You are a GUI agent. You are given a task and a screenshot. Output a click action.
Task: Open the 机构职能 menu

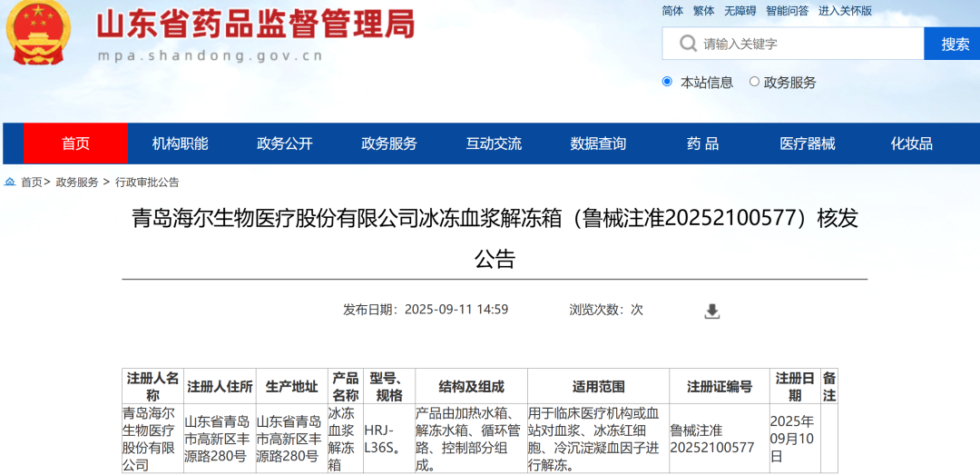[x=180, y=143]
